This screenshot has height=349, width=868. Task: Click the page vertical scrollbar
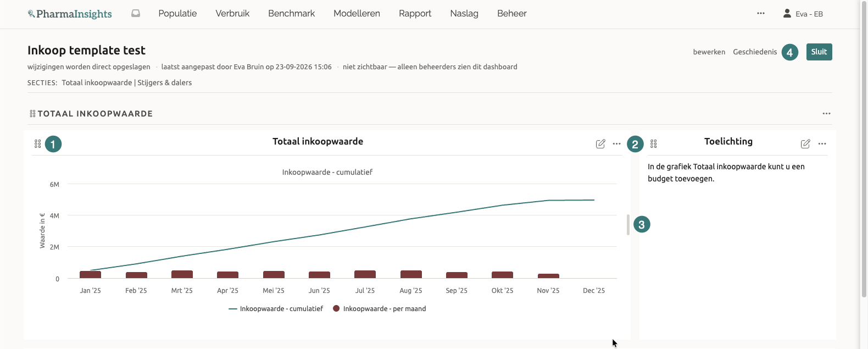pos(864,148)
